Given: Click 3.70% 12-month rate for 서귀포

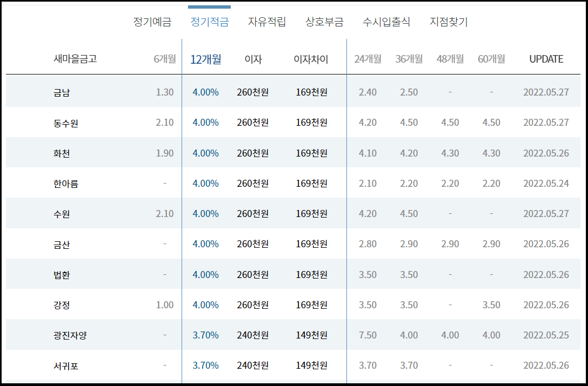Looking at the screenshot, I should [x=205, y=365].
